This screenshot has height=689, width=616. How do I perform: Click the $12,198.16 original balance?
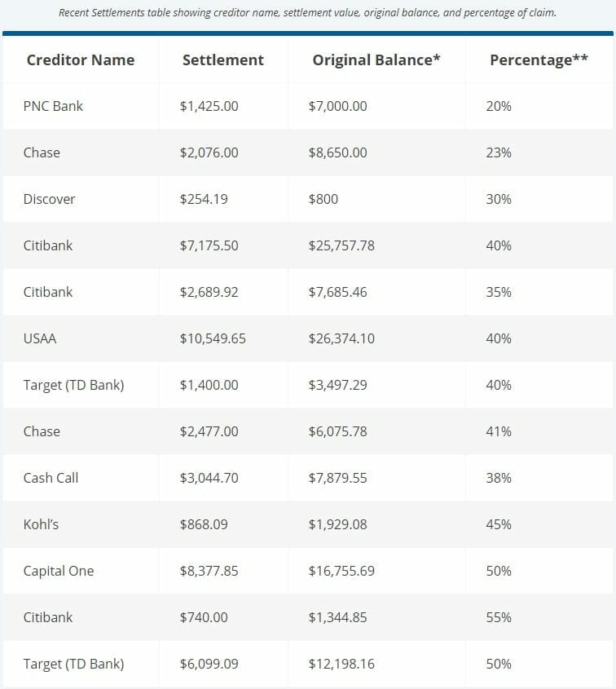341,664
